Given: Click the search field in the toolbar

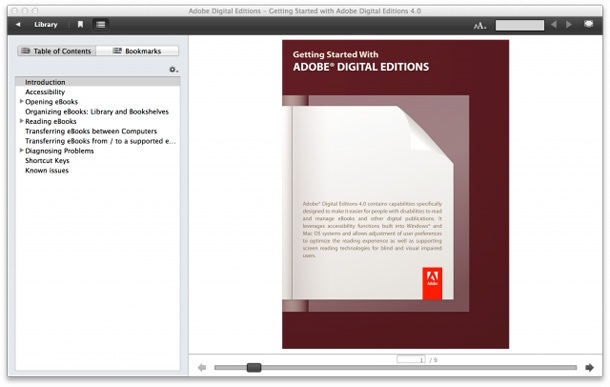Looking at the screenshot, I should pos(519,25).
